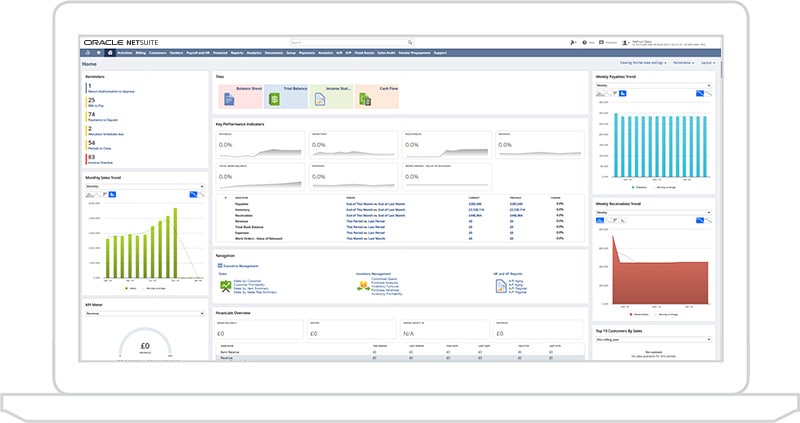Open the Billing menu
The height and width of the screenshot is (423, 800).
pos(141,53)
